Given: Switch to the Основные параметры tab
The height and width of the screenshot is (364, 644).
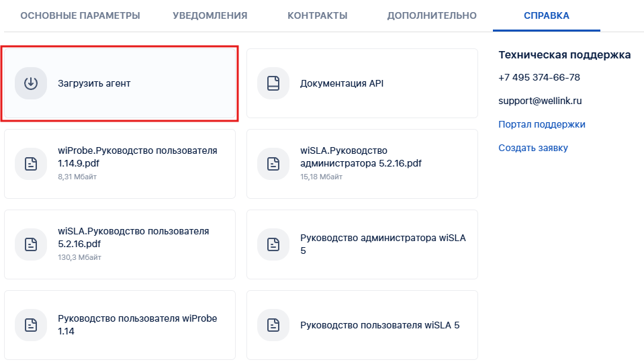Looking at the screenshot, I should pyautogui.click(x=80, y=15).
